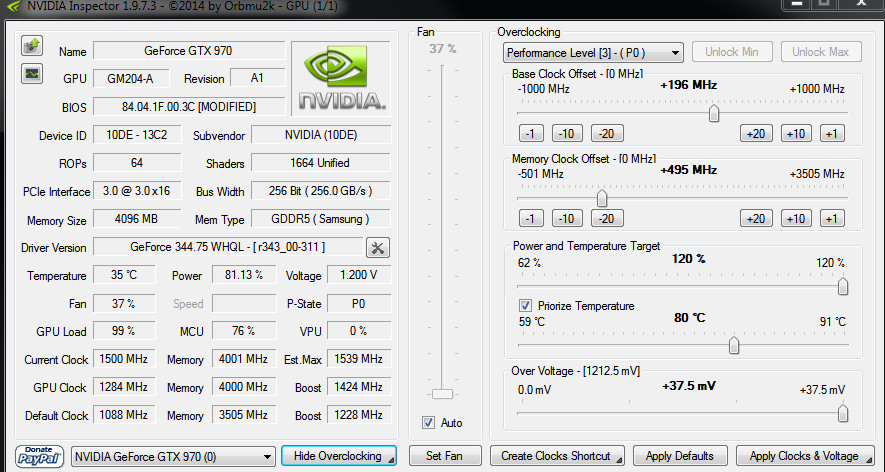885x472 pixels.
Task: Click the Shaders value 1664 Unified
Action: click(320, 163)
